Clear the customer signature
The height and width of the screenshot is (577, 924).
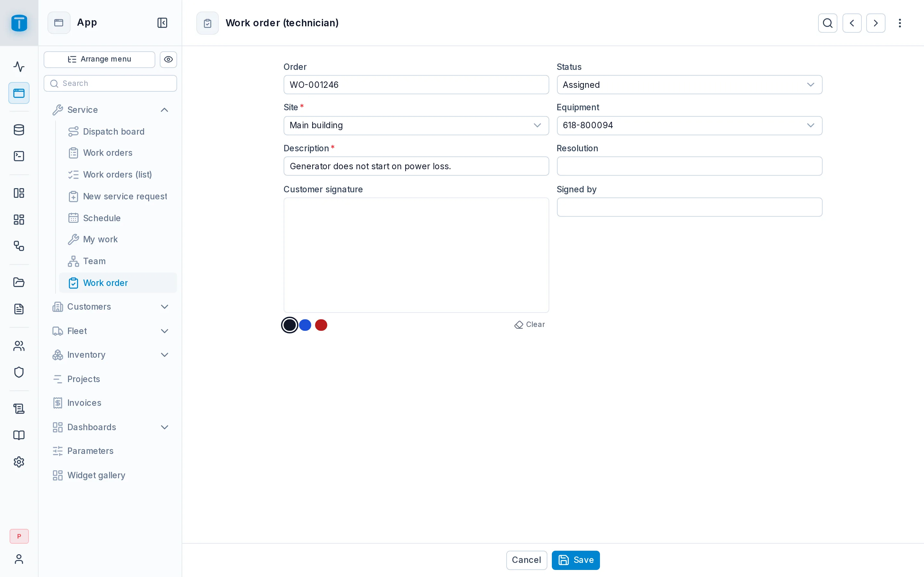point(530,325)
